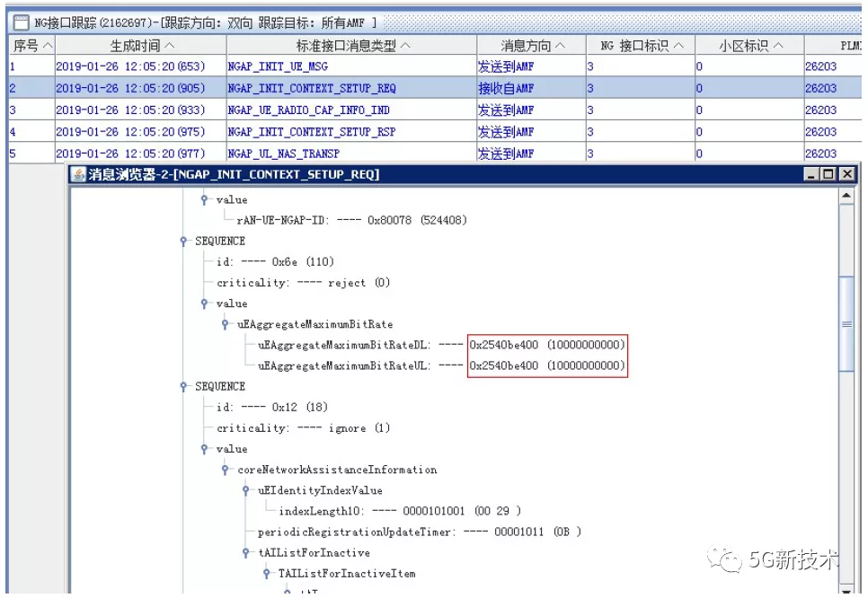The image size is (868, 598).
Task: Select the NGAP_UE_RADIO_CAP_INFO_IND row
Action: 435,110
